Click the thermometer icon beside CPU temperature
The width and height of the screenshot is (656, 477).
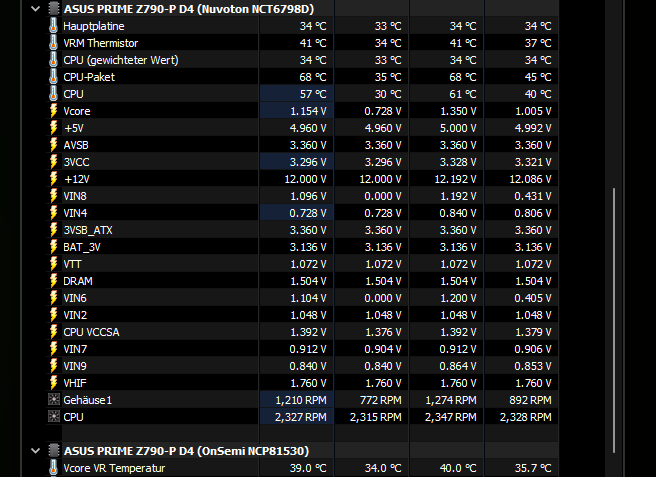53,94
